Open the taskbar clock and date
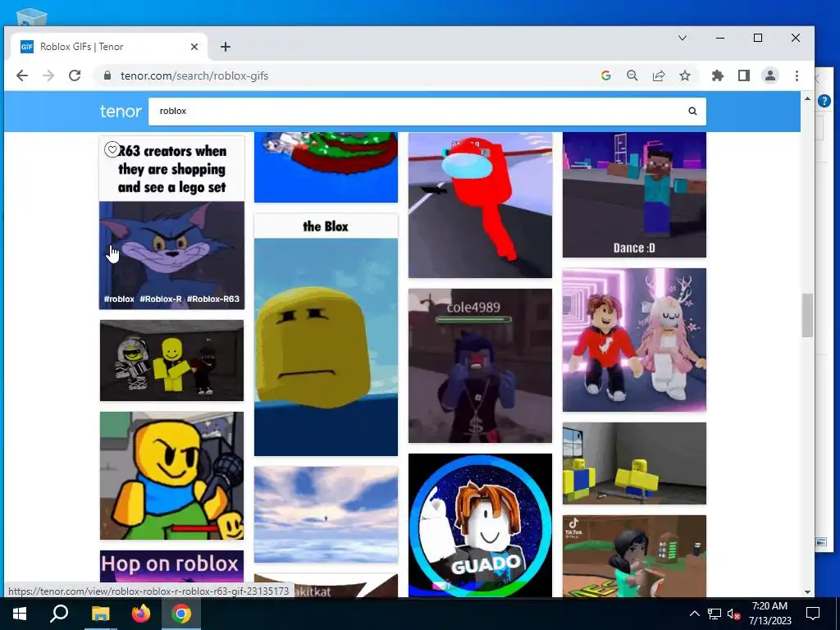This screenshot has height=630, width=840. pyautogui.click(x=769, y=614)
